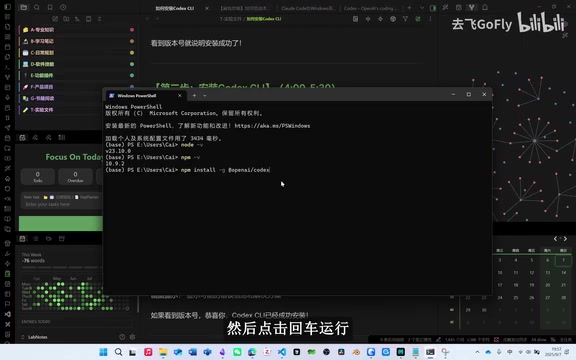576x360 pixels.
Task: Open Windows Search from the taskbar
Action: (118, 352)
